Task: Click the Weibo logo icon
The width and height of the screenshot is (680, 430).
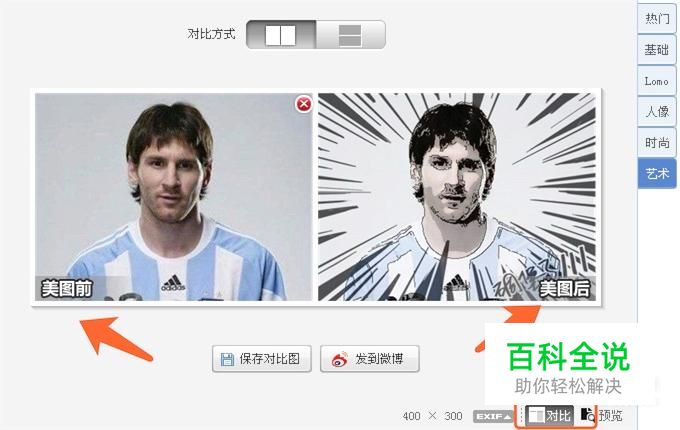Action: pos(340,359)
